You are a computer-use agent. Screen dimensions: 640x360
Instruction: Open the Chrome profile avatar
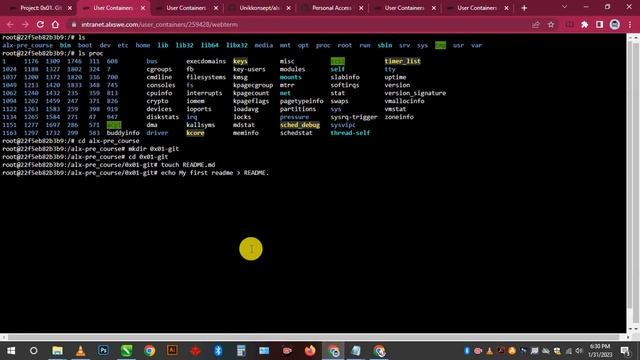click(x=615, y=24)
